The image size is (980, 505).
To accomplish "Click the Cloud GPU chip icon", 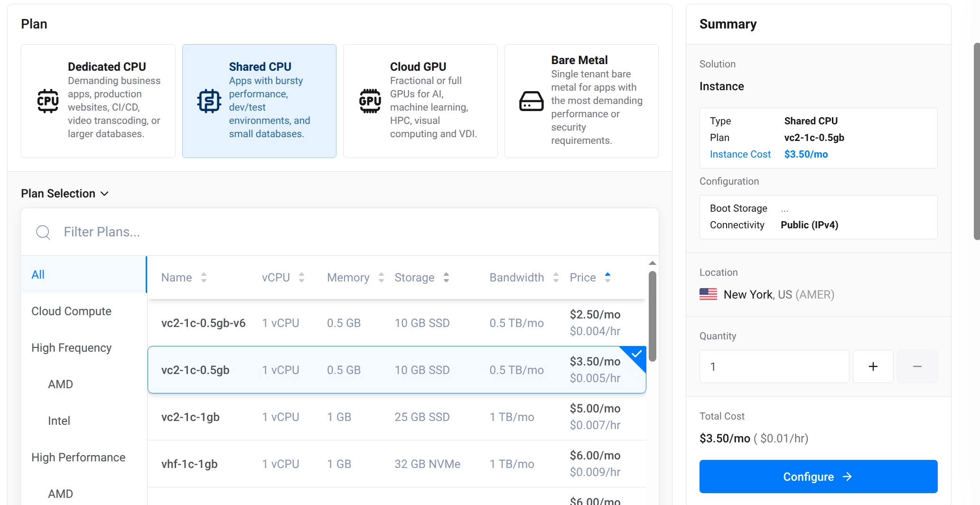I will (x=370, y=101).
